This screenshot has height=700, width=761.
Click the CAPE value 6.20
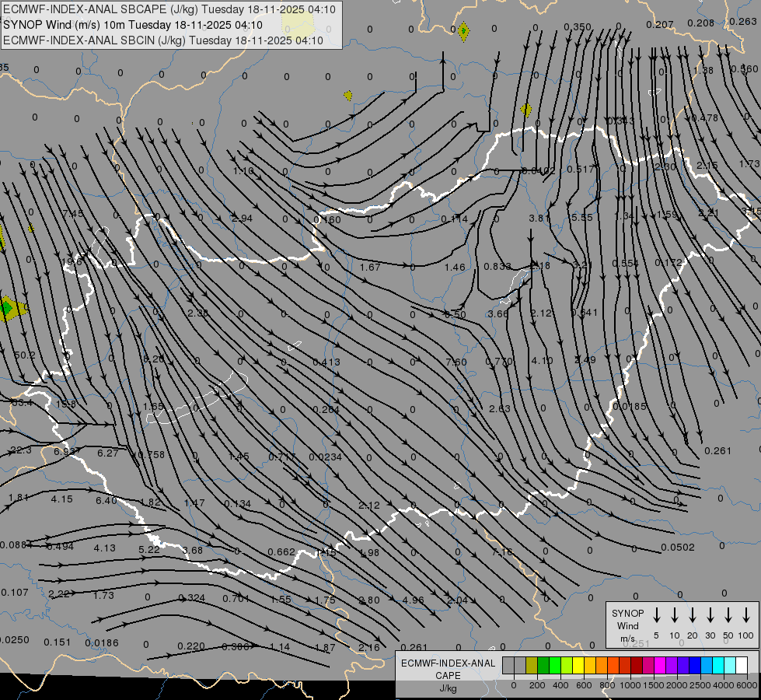(x=154, y=359)
